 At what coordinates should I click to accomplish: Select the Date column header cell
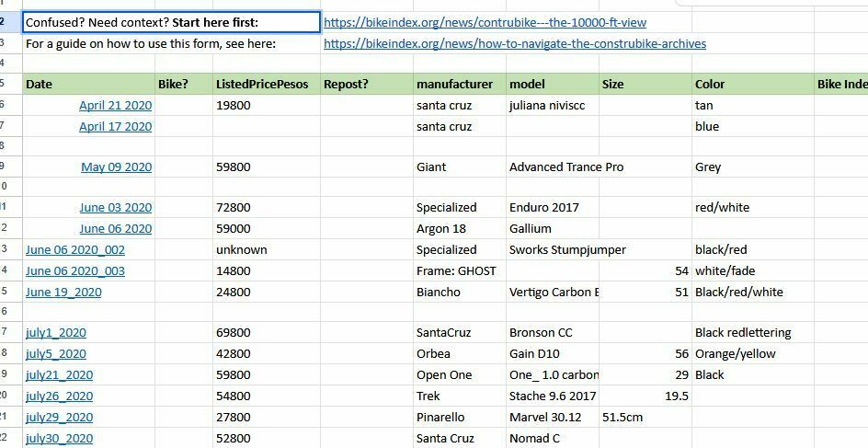[88, 84]
